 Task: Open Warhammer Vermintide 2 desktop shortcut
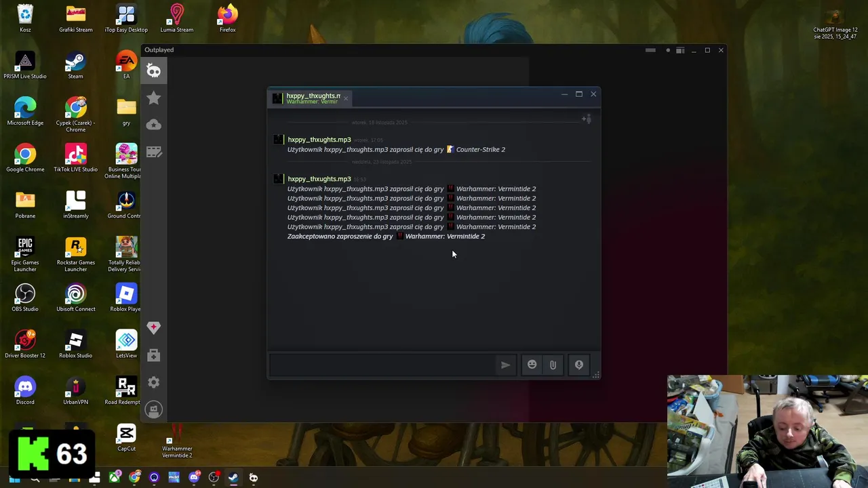click(x=177, y=441)
